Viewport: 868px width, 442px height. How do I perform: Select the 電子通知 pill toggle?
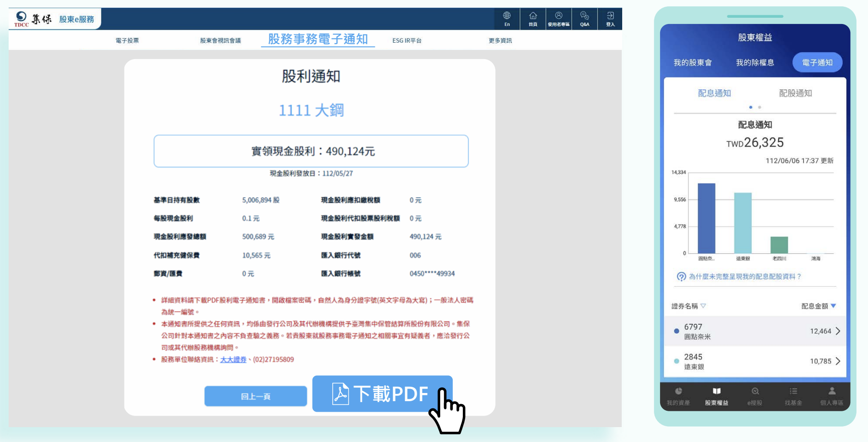pyautogui.click(x=817, y=62)
